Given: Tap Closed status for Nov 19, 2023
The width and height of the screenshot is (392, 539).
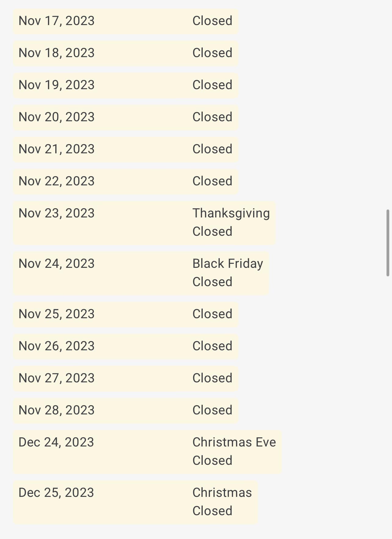Looking at the screenshot, I should [212, 85].
